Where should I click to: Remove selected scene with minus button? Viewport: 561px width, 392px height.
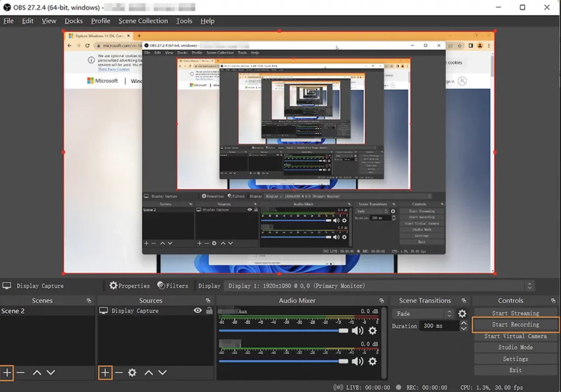pyautogui.click(x=21, y=373)
